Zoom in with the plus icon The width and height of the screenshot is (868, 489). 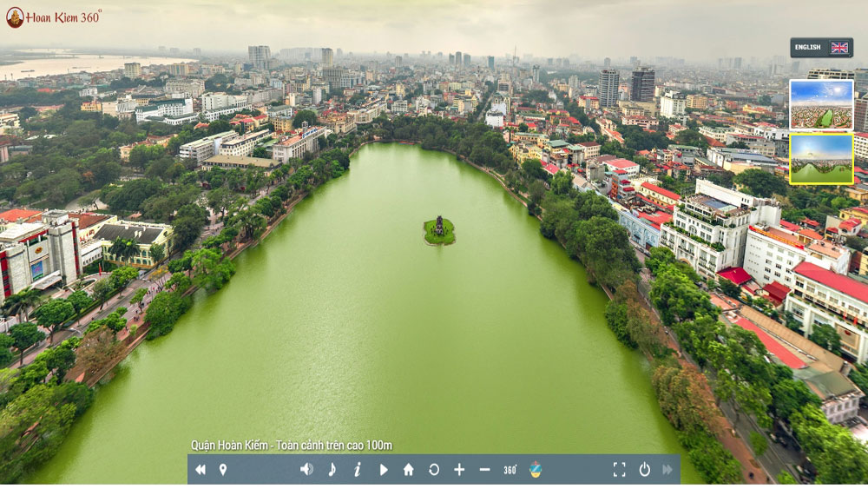click(x=459, y=470)
